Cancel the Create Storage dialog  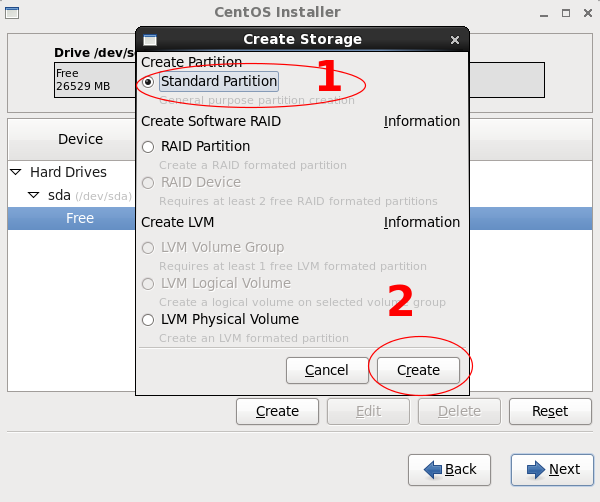coord(326,370)
